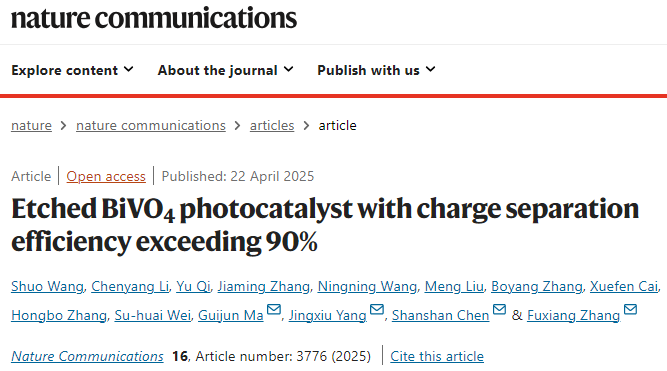Go to nature breadcrumb link
This screenshot has width=667, height=371.
pyautogui.click(x=31, y=126)
